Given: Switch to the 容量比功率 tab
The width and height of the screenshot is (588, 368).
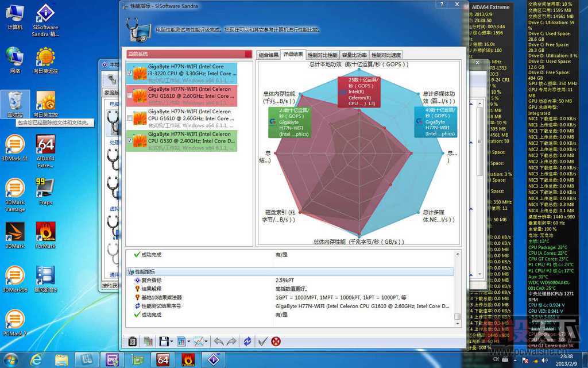Looking at the screenshot, I should click(354, 55).
